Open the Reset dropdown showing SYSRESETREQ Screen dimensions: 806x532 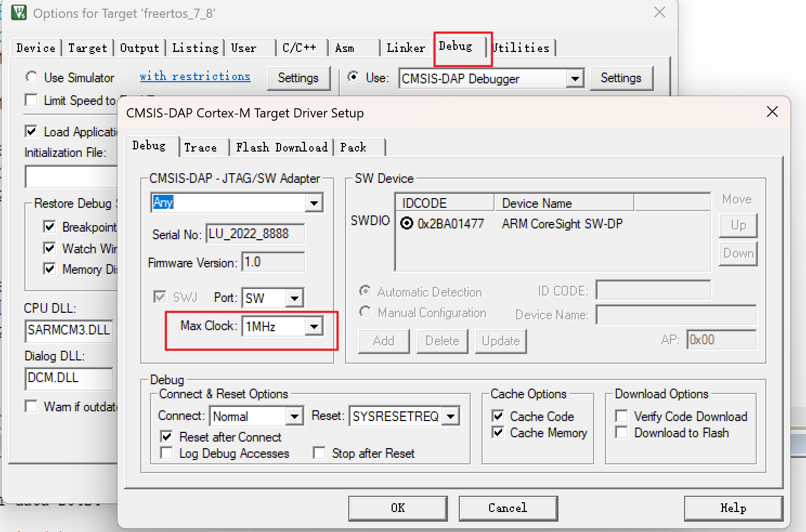point(450,416)
